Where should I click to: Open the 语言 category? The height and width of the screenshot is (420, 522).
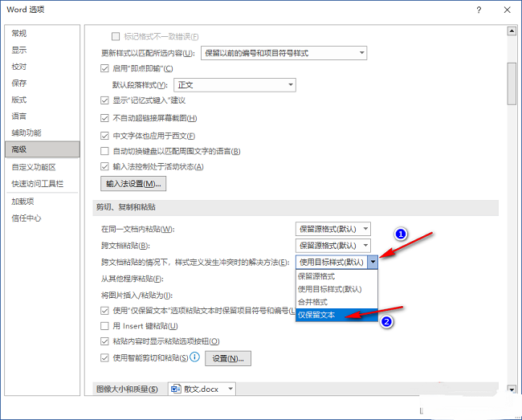click(x=43, y=116)
